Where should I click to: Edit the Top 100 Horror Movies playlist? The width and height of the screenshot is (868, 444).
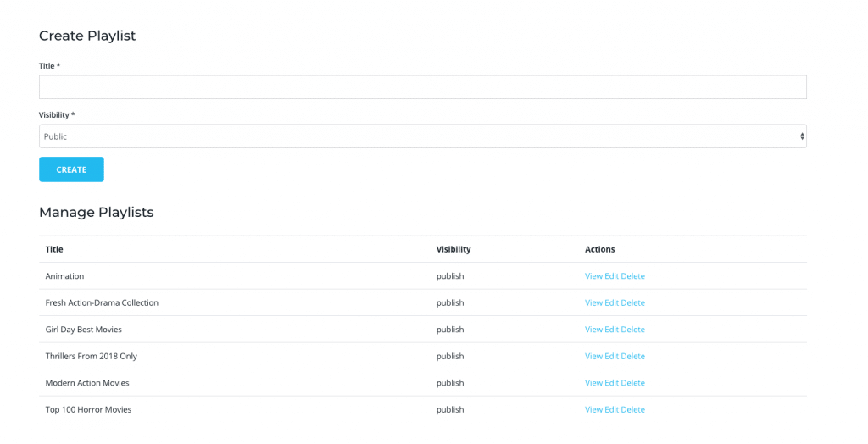click(612, 409)
